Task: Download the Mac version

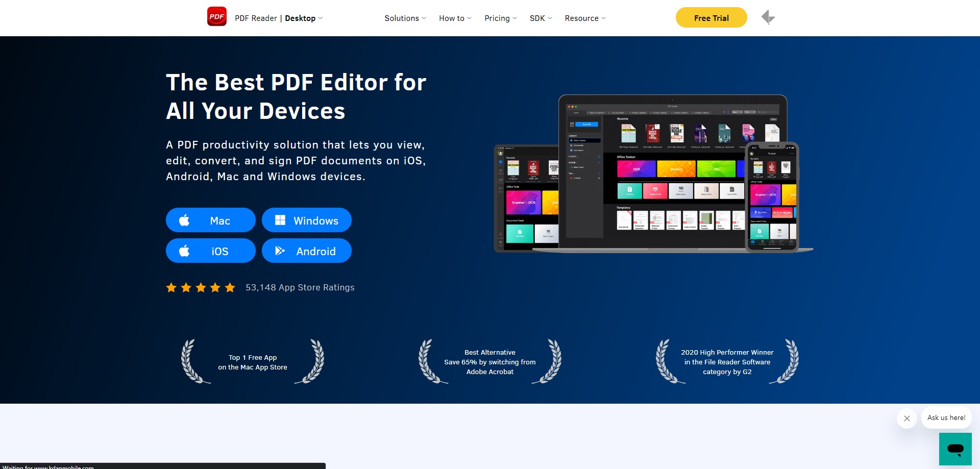Action: pyautogui.click(x=210, y=220)
